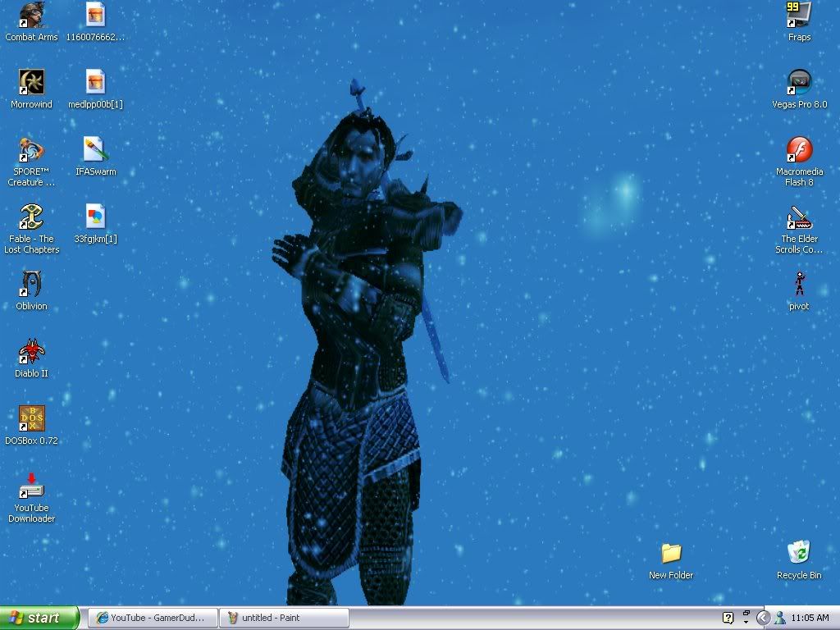Select the Macromedia Flash 8 shortcut

click(x=799, y=162)
